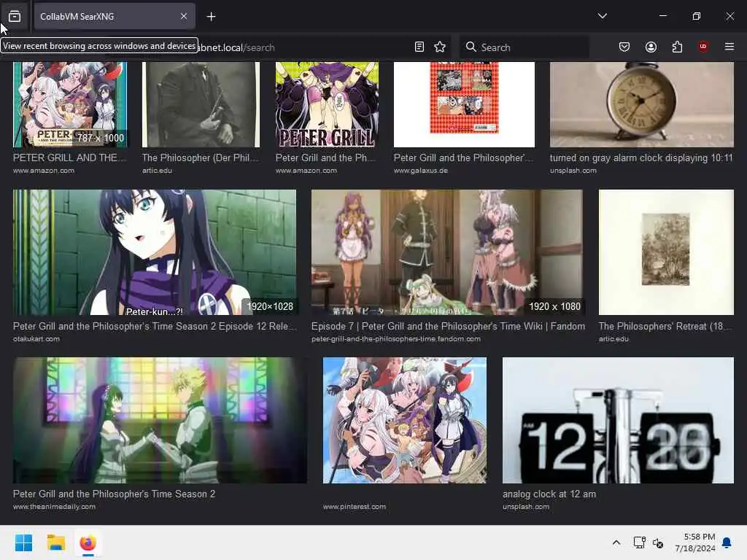This screenshot has height=560, width=747.
Task: Click the address bar URL text
Action: click(236, 47)
